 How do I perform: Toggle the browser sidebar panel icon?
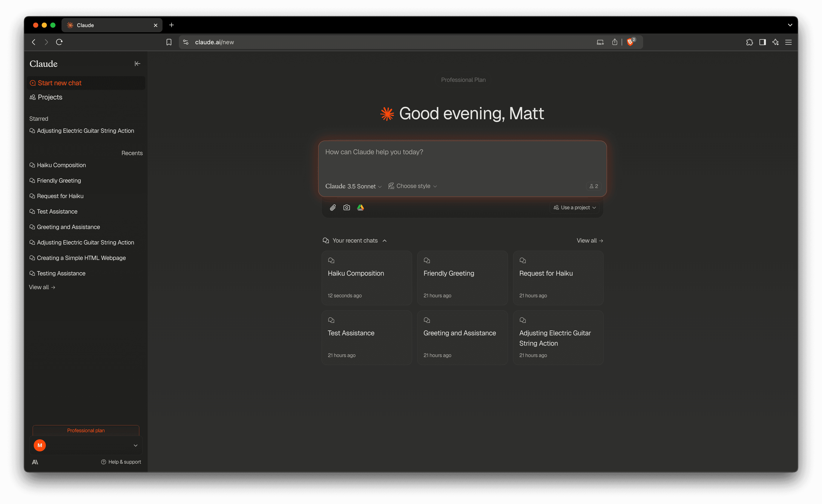[x=763, y=42]
